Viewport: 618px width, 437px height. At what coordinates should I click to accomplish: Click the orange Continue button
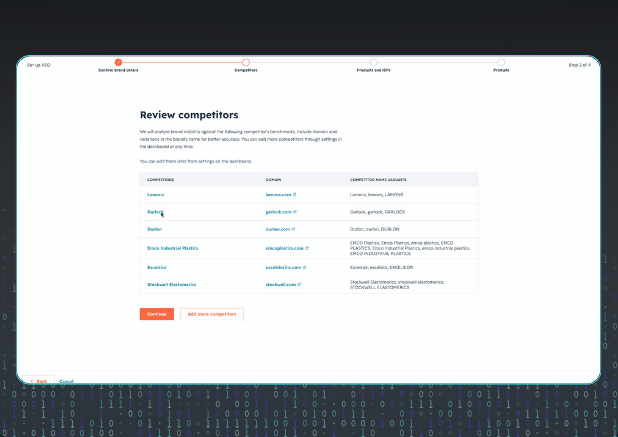tap(157, 314)
